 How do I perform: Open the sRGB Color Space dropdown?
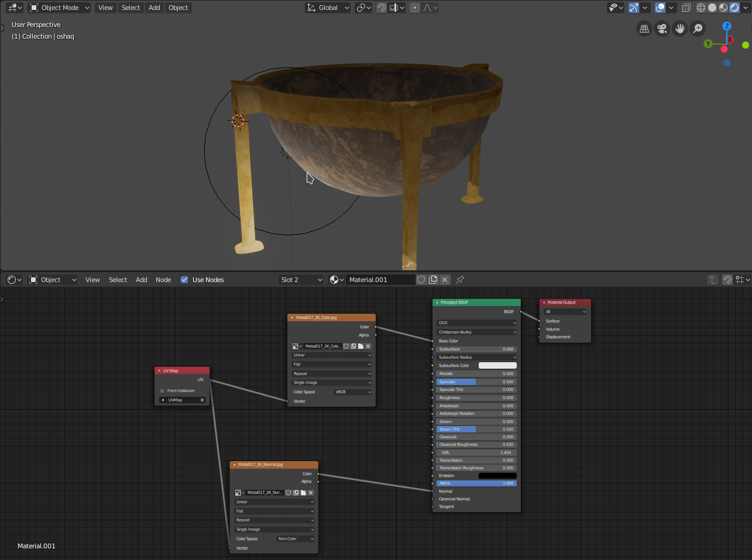click(353, 392)
